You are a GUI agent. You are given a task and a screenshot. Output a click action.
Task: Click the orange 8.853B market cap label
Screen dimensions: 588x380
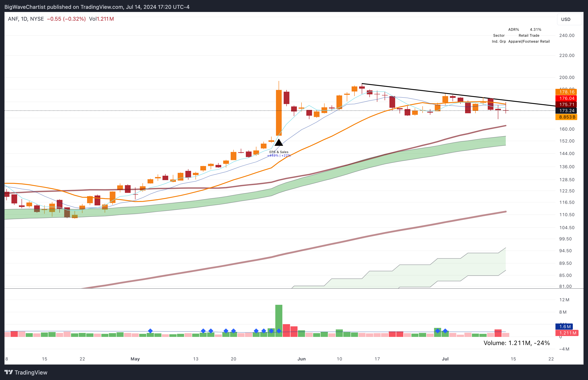pyautogui.click(x=567, y=117)
